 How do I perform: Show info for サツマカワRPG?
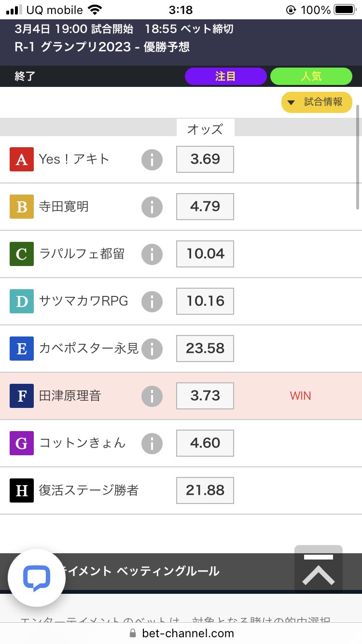coord(152,301)
